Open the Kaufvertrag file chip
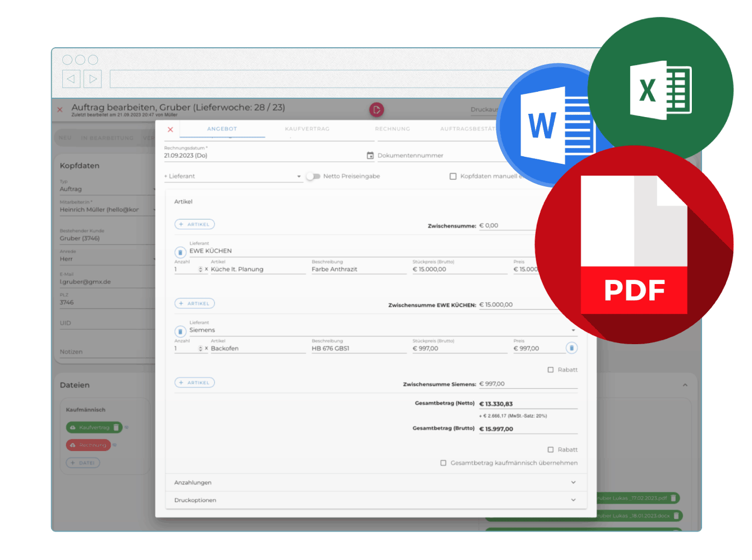The width and height of the screenshot is (752, 560). point(94,427)
